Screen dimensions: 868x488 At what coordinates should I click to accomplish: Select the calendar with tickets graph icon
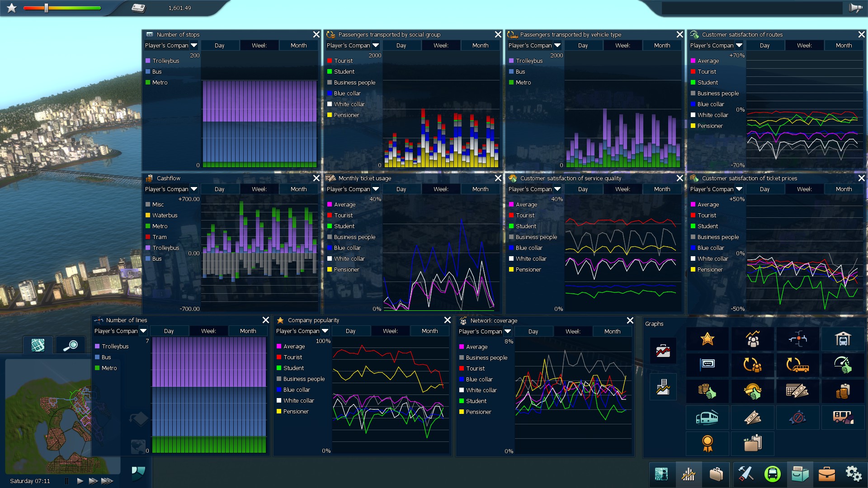[797, 391]
